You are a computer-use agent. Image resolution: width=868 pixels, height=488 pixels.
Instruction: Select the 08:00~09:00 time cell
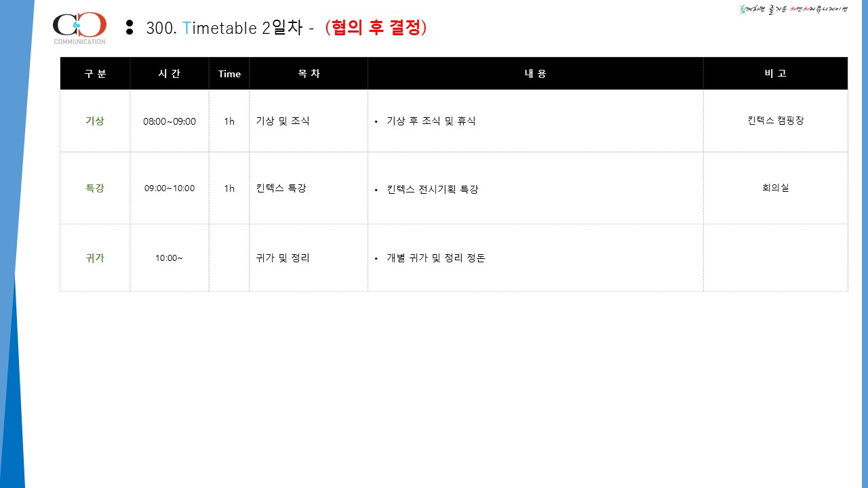170,121
